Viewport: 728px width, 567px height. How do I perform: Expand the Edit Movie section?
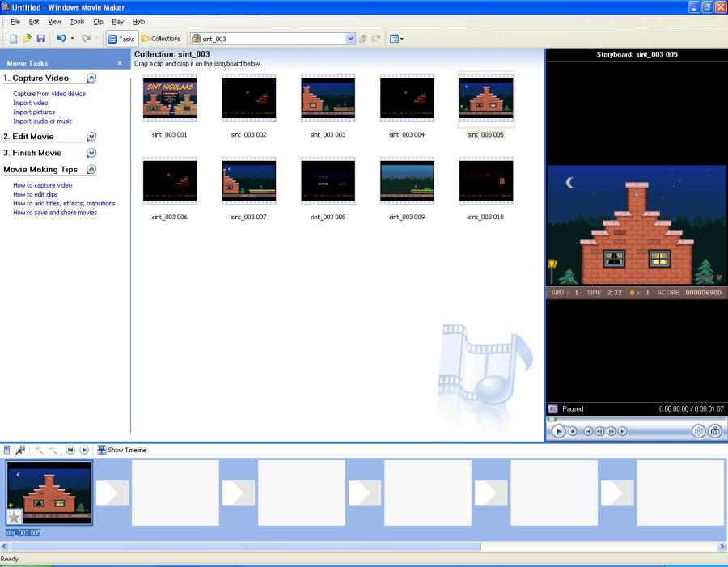click(x=91, y=137)
